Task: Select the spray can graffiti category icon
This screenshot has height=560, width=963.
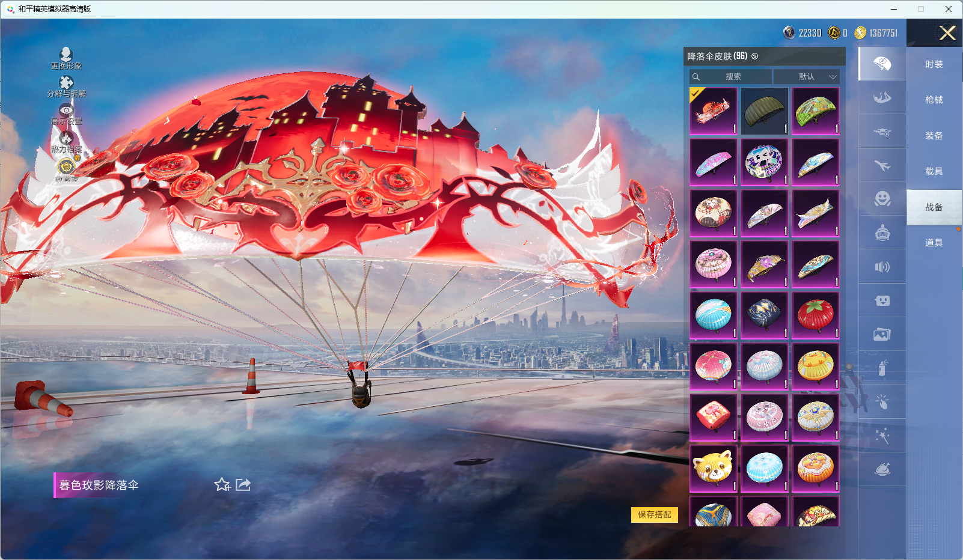Action: coord(882,368)
